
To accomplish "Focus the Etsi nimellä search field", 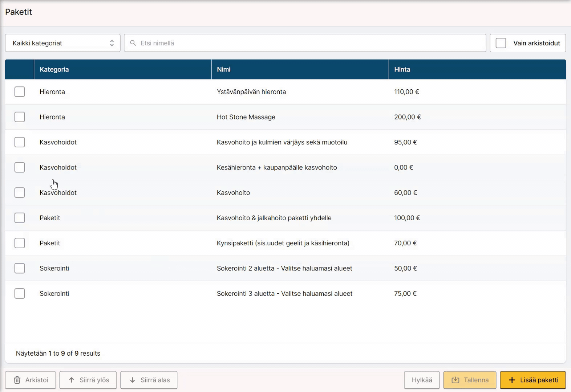I will click(x=305, y=43).
